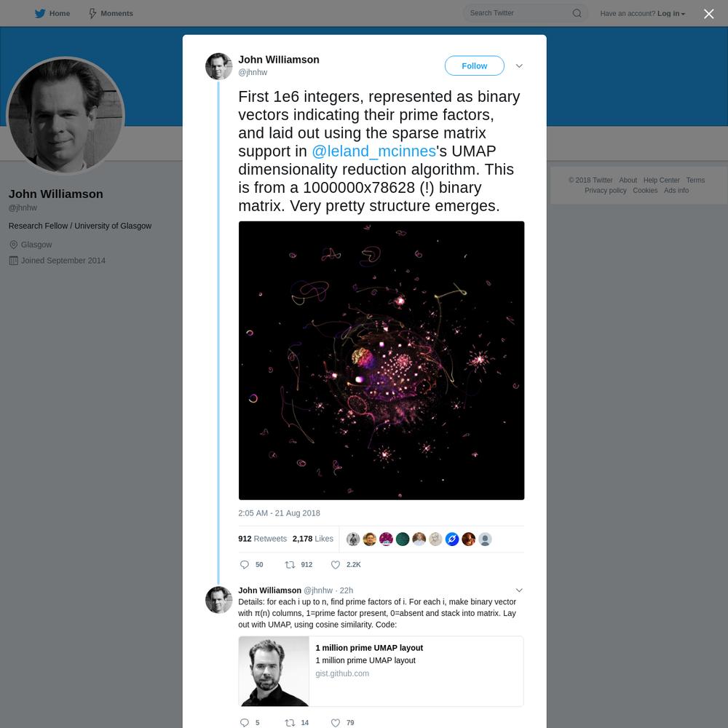View the 912 Retweets list
The height and width of the screenshot is (728, 728).
[x=262, y=539]
